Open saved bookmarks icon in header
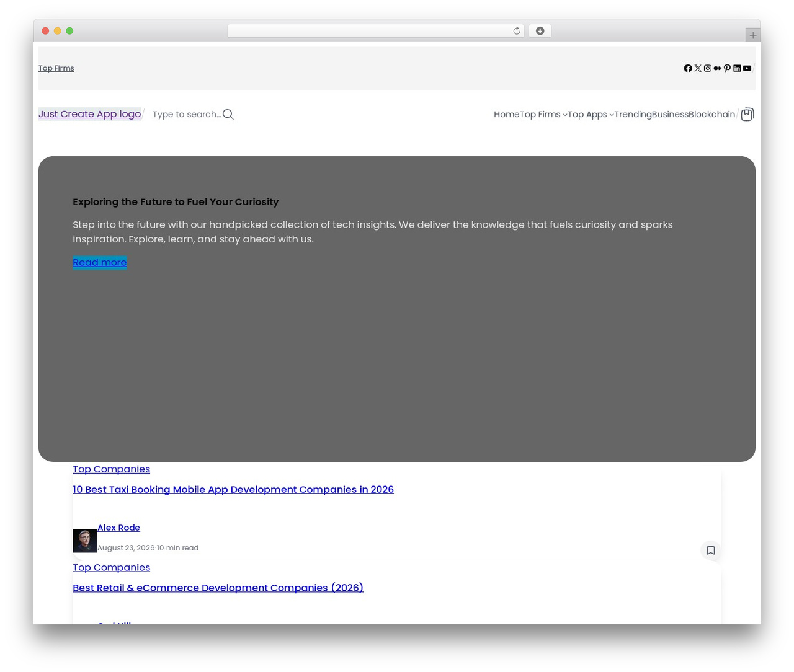Viewport: 794px width, 672px height. pyautogui.click(x=747, y=114)
